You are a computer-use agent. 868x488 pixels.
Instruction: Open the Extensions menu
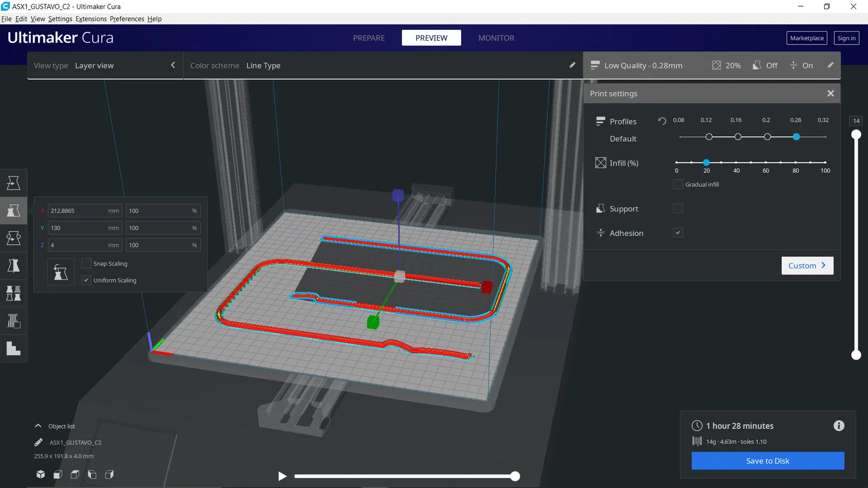91,18
